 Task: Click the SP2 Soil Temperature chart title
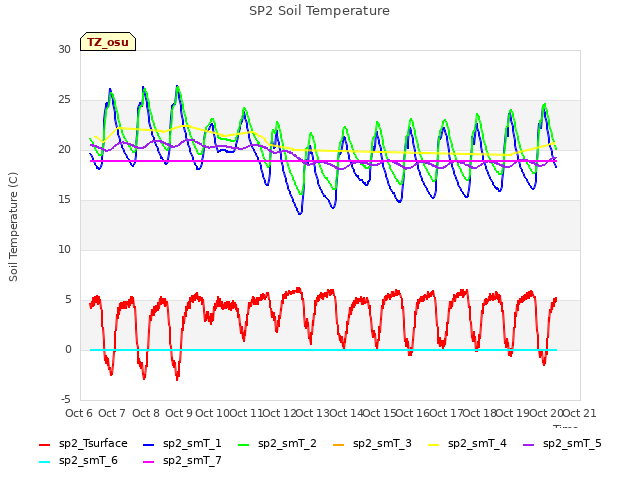click(x=319, y=11)
